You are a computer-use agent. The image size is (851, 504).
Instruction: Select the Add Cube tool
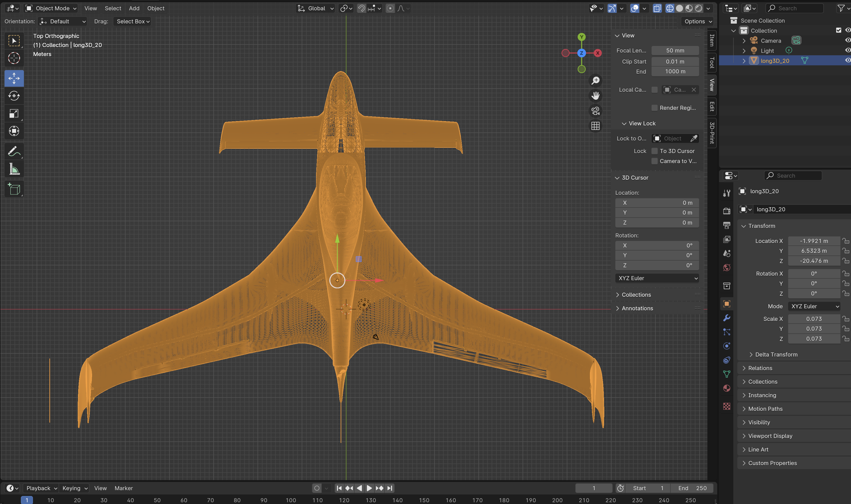pyautogui.click(x=14, y=189)
